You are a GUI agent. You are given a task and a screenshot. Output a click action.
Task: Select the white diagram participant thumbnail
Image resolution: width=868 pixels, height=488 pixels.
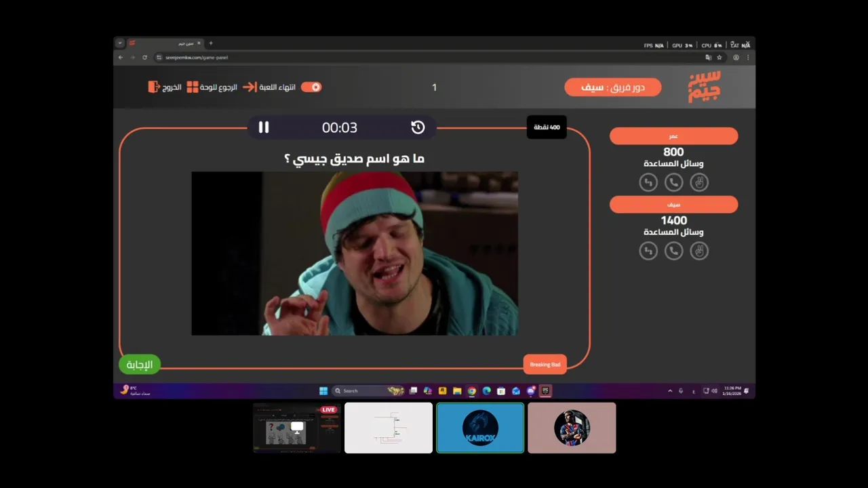389,428
